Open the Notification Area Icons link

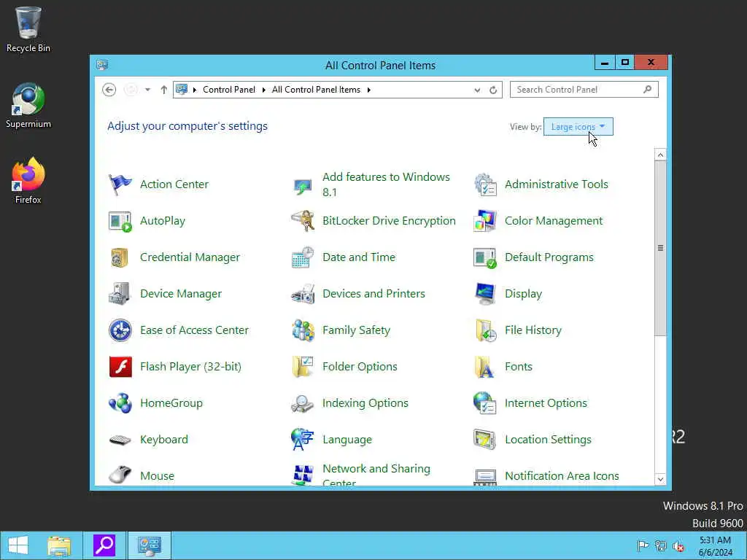point(562,475)
